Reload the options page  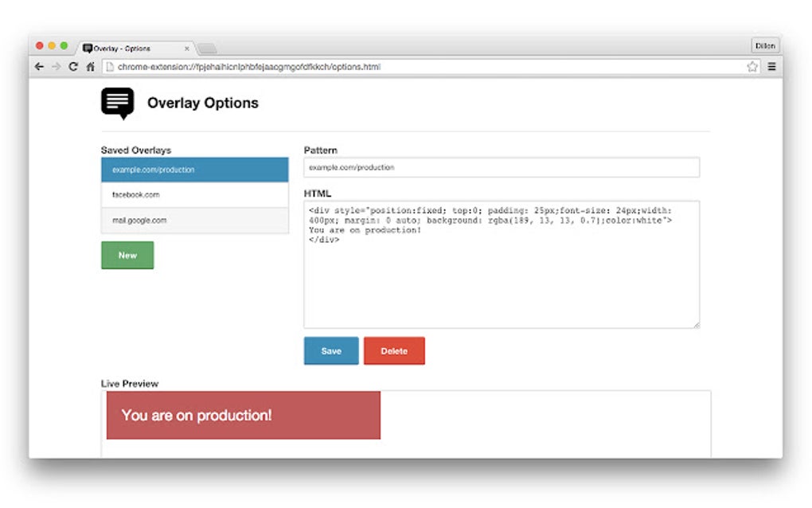(72, 67)
